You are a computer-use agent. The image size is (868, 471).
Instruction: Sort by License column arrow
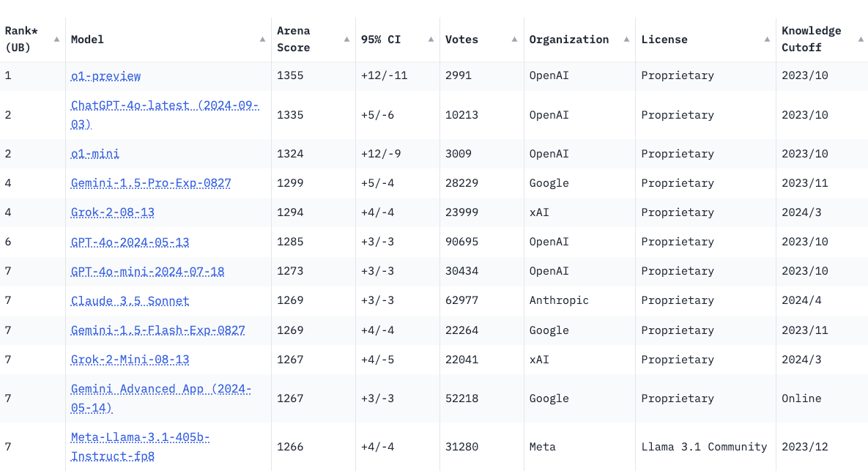(x=767, y=40)
